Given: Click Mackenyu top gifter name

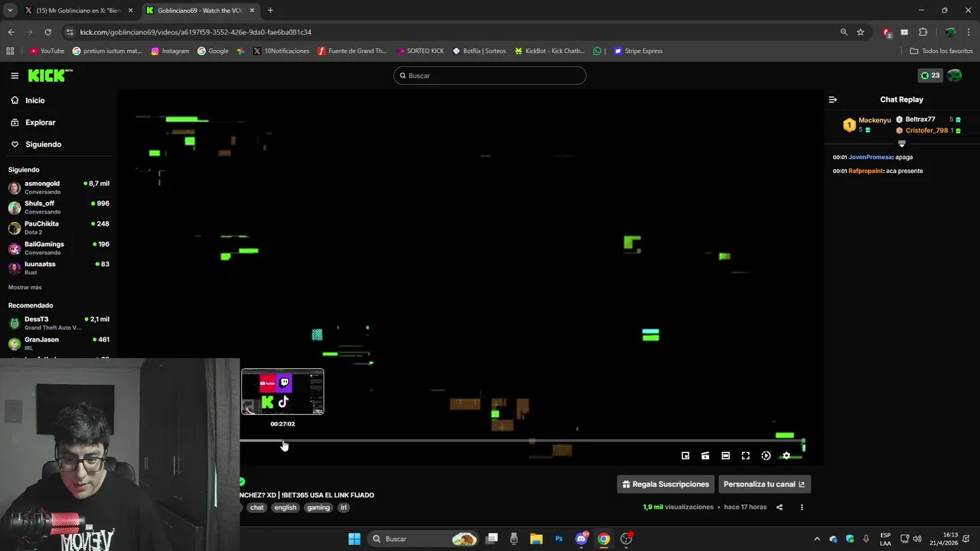Looking at the screenshot, I should click(874, 120).
